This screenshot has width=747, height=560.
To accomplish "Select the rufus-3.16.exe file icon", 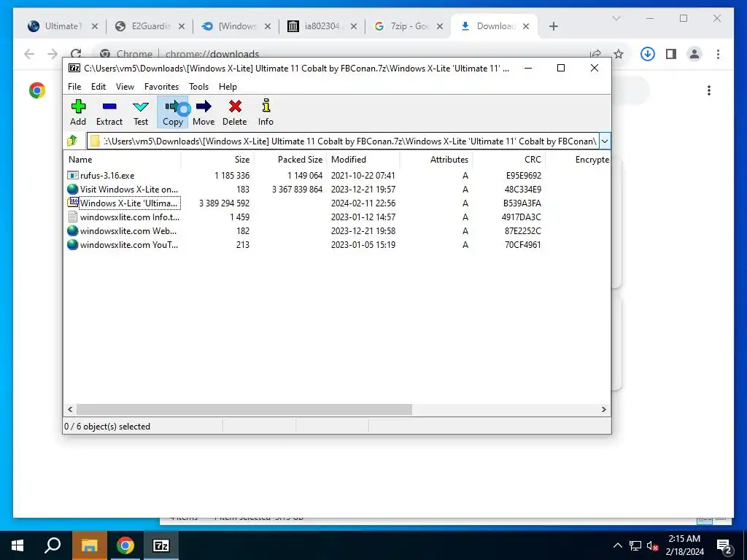I will (73, 175).
